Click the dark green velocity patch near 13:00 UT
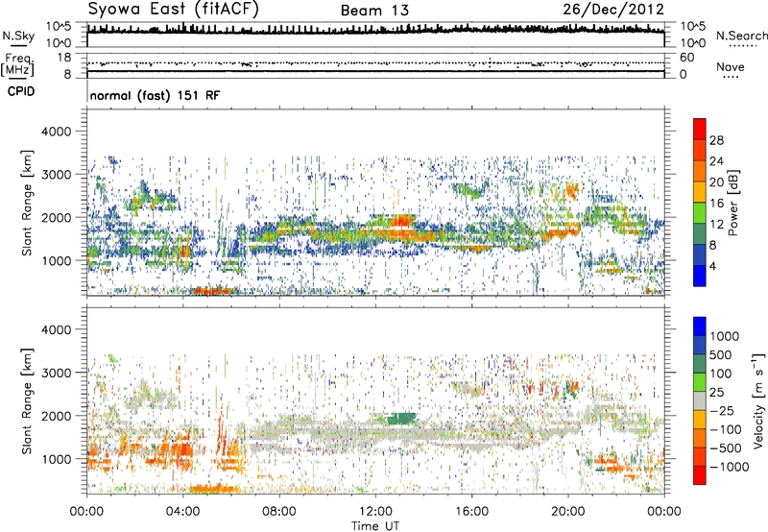Viewport: 768px width, 532px height. (x=401, y=419)
